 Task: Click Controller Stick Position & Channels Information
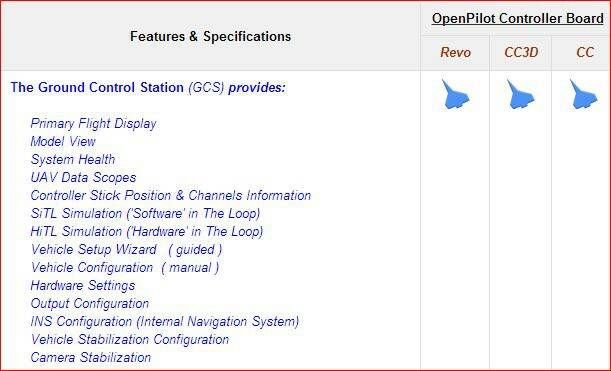171,195
